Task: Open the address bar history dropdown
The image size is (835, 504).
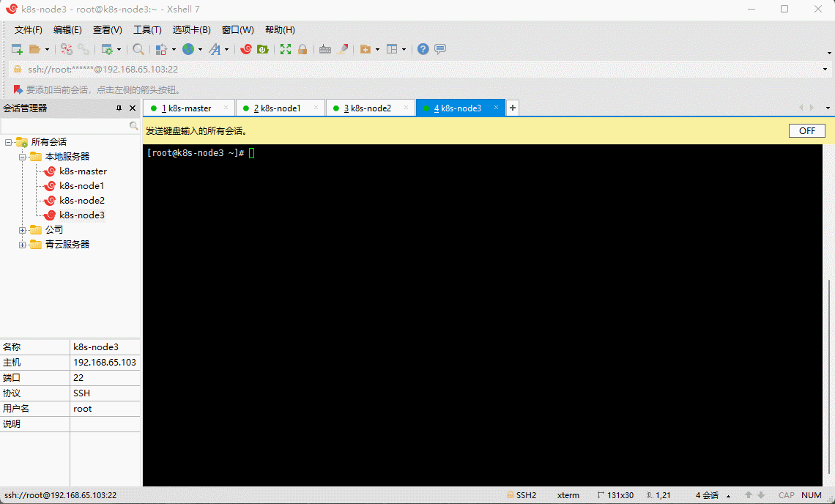Action: (x=825, y=70)
